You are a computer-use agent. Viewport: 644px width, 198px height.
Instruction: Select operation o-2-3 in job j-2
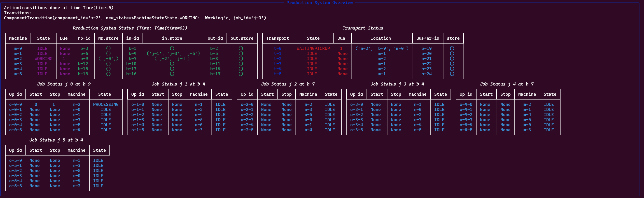[247, 120]
